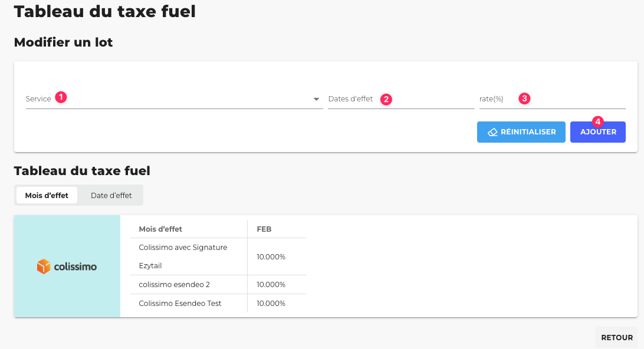Select the Colissimo Esendeo Test row
This screenshot has width=644, height=349.
click(180, 304)
